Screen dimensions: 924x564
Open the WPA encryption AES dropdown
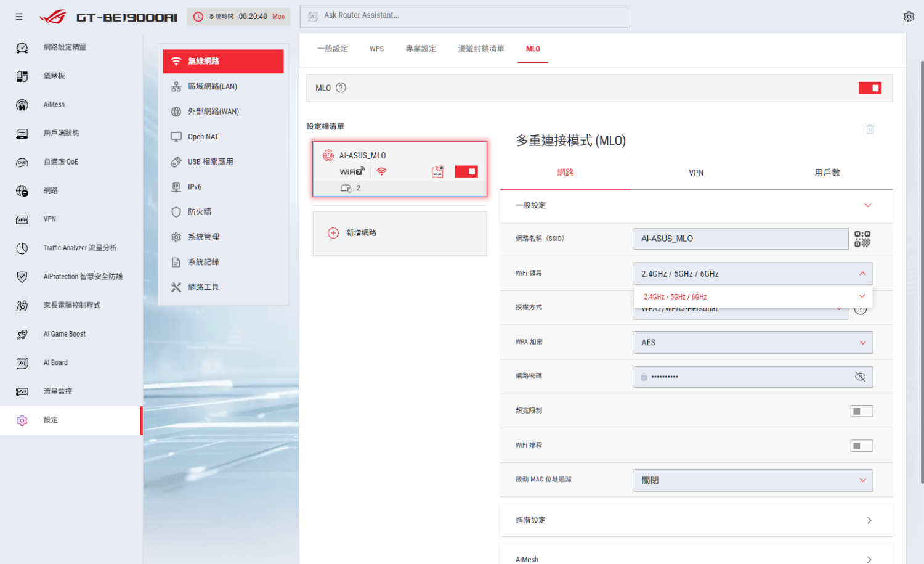[x=753, y=343]
